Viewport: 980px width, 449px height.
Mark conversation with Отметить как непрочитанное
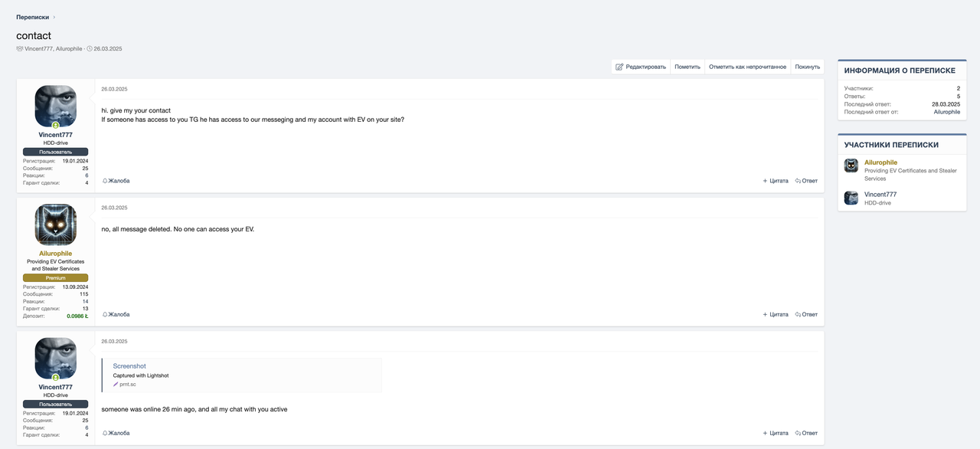(747, 67)
